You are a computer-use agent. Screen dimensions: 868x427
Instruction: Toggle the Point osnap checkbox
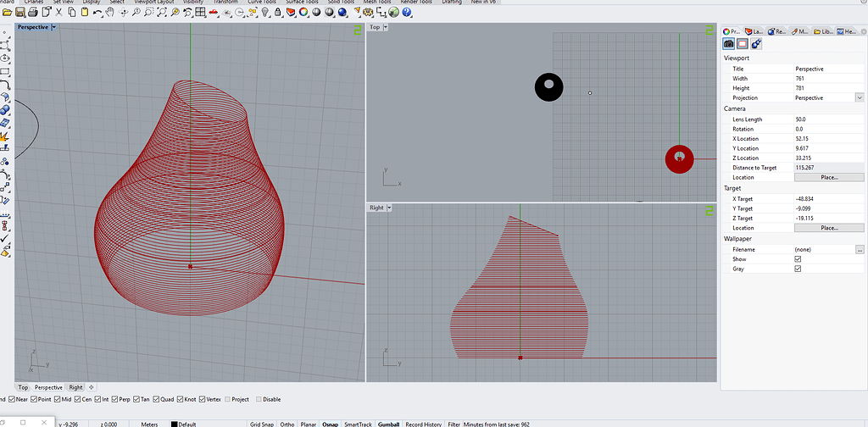point(34,399)
